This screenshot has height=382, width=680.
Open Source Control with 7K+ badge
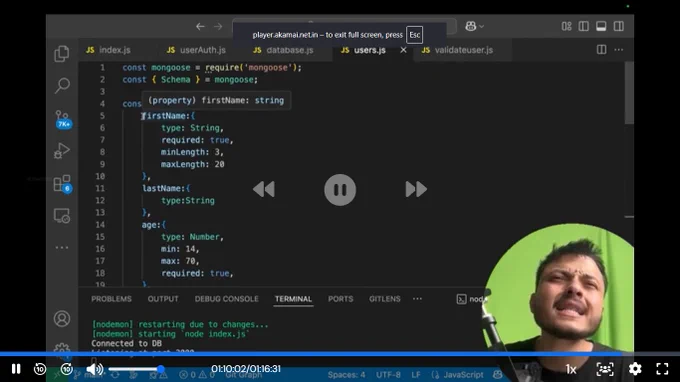[62, 119]
